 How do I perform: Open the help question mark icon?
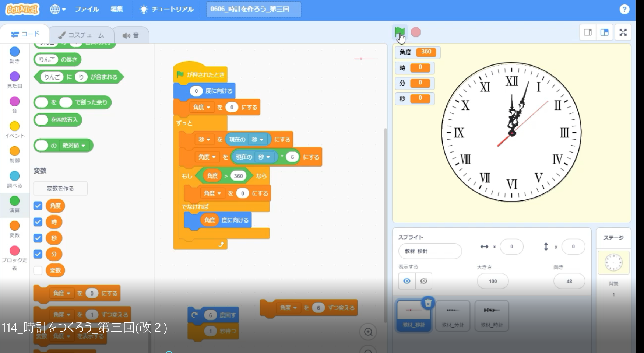click(x=624, y=9)
